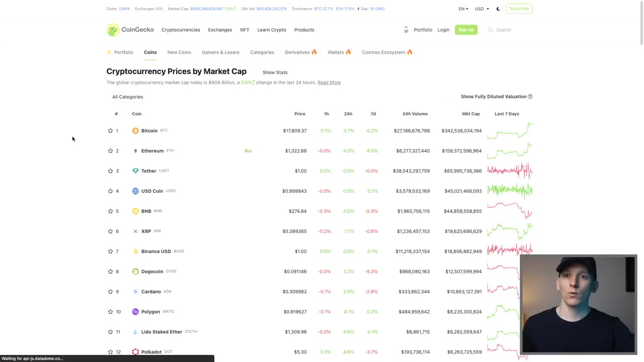
Task: Open Bitcoin's 7-day sparkline chart
Action: (x=513, y=131)
